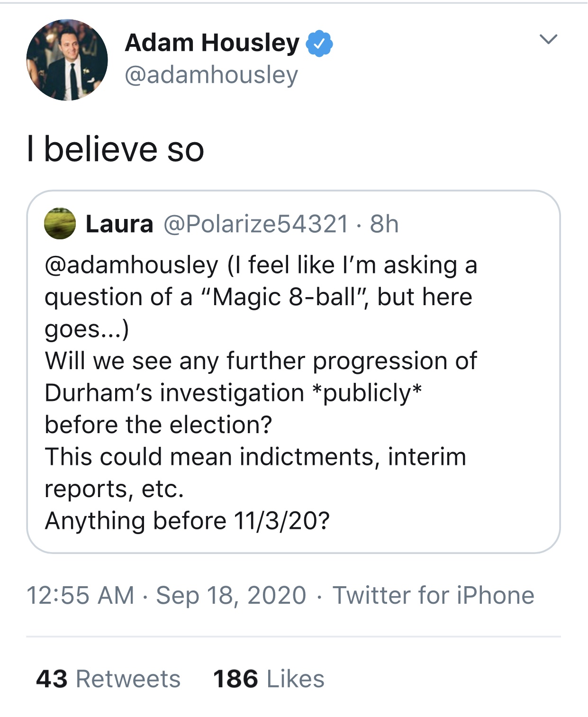View the list of 186 Likes

269,679
